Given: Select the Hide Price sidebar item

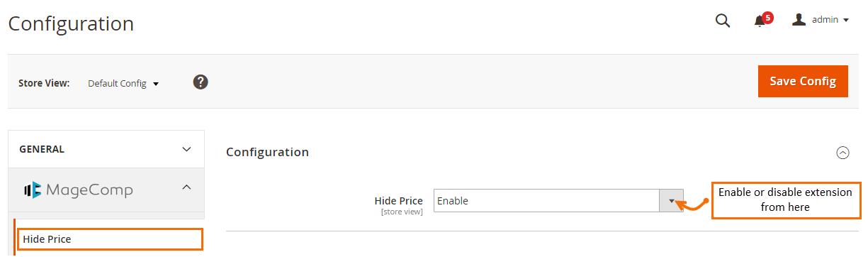Looking at the screenshot, I should pyautogui.click(x=110, y=239).
